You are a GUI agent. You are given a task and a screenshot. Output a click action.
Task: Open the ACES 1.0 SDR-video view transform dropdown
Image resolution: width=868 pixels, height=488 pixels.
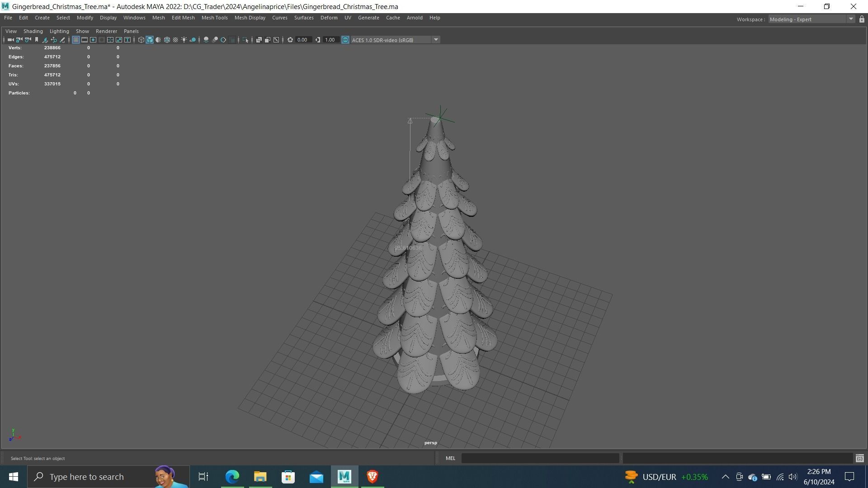pos(396,40)
